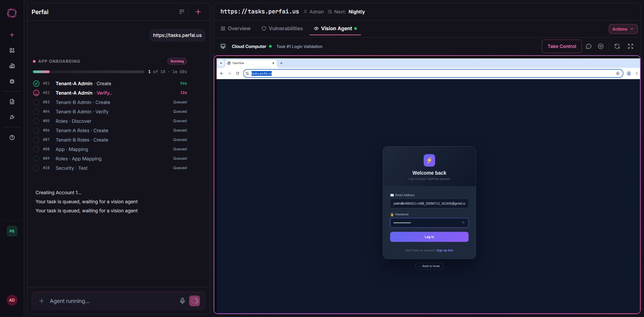Click the Back to home button
Viewport: 644px width, 317px height.
429,266
